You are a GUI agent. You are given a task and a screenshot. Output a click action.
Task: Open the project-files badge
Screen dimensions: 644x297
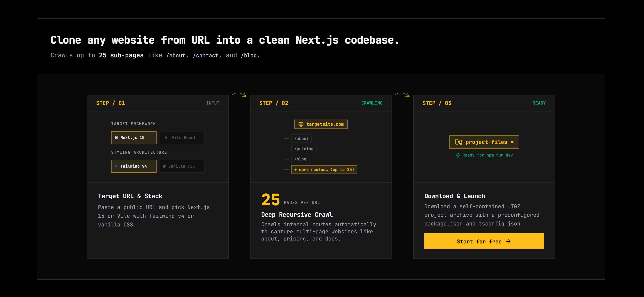coord(484,142)
